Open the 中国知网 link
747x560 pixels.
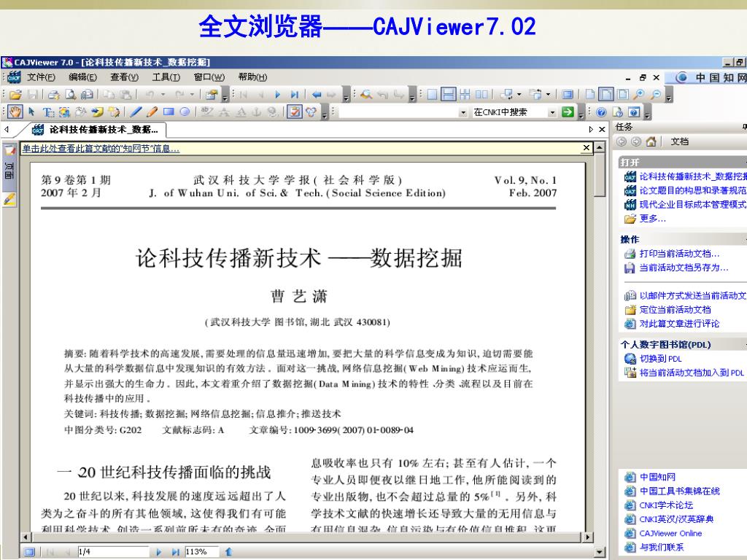pos(657,477)
